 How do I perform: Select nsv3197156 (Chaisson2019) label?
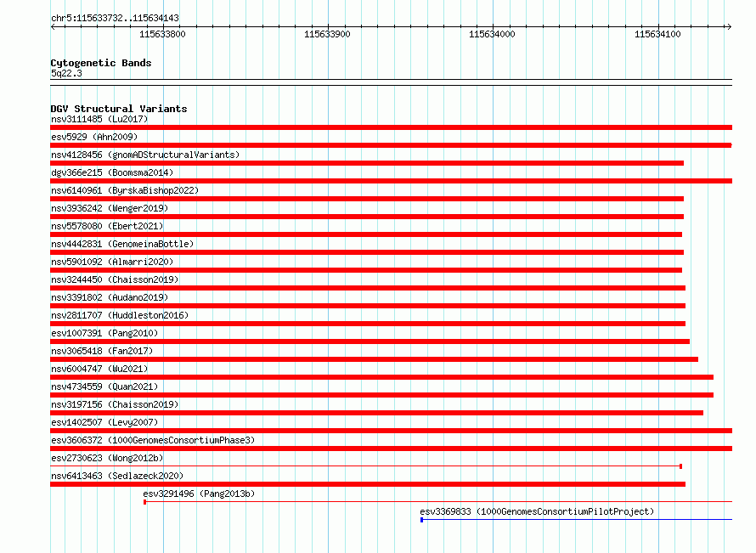pyautogui.click(x=115, y=404)
